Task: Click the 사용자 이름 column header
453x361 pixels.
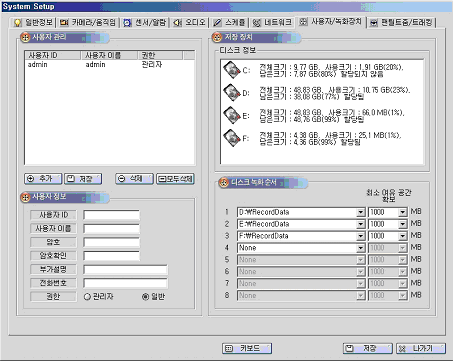Action: point(109,55)
